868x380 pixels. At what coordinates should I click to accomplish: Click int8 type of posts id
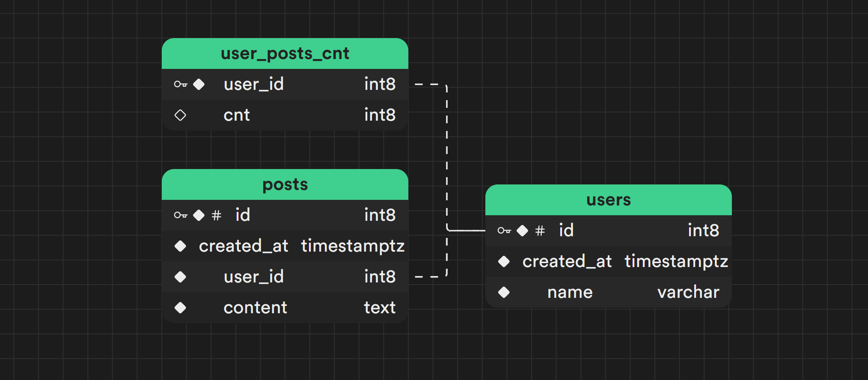[x=380, y=215]
